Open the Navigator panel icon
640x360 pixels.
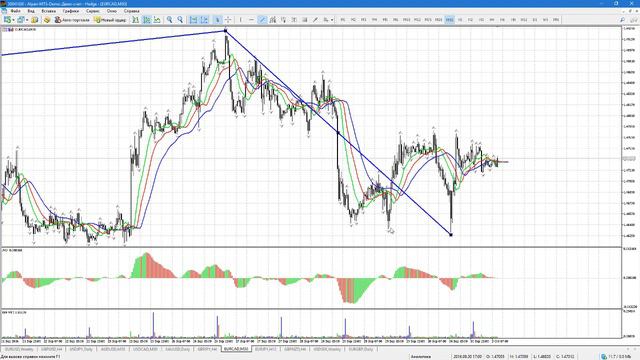coord(47,20)
